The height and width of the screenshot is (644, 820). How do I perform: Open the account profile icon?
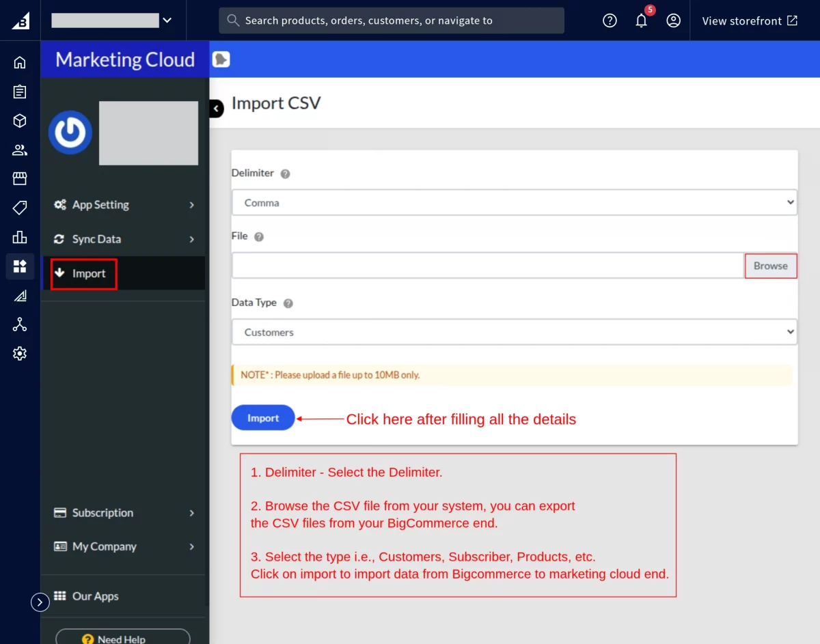(674, 20)
